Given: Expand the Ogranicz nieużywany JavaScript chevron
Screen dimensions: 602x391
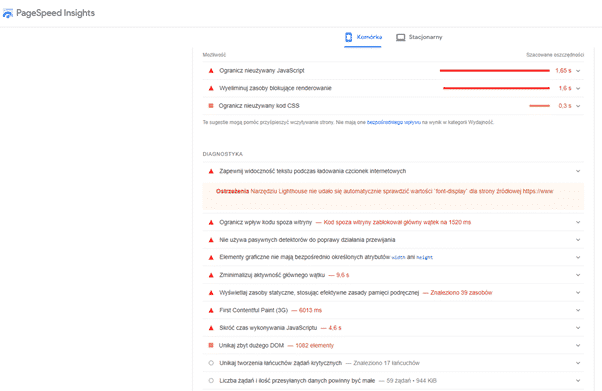Looking at the screenshot, I should [578, 71].
